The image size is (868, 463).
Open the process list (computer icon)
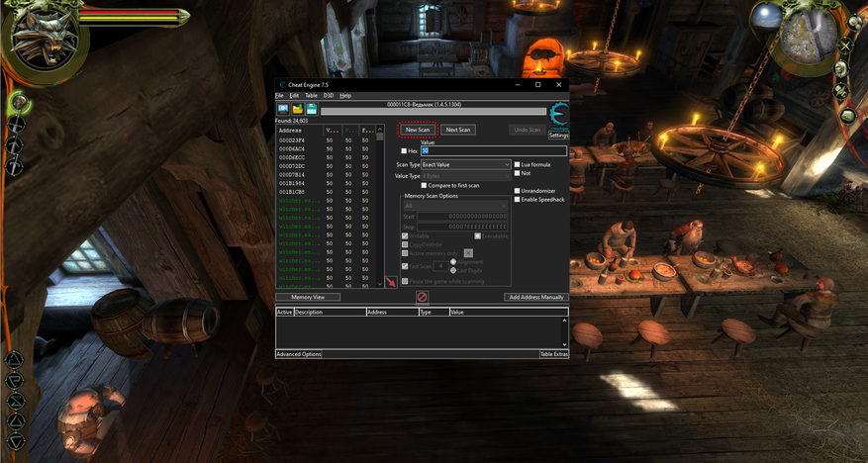tap(283, 109)
